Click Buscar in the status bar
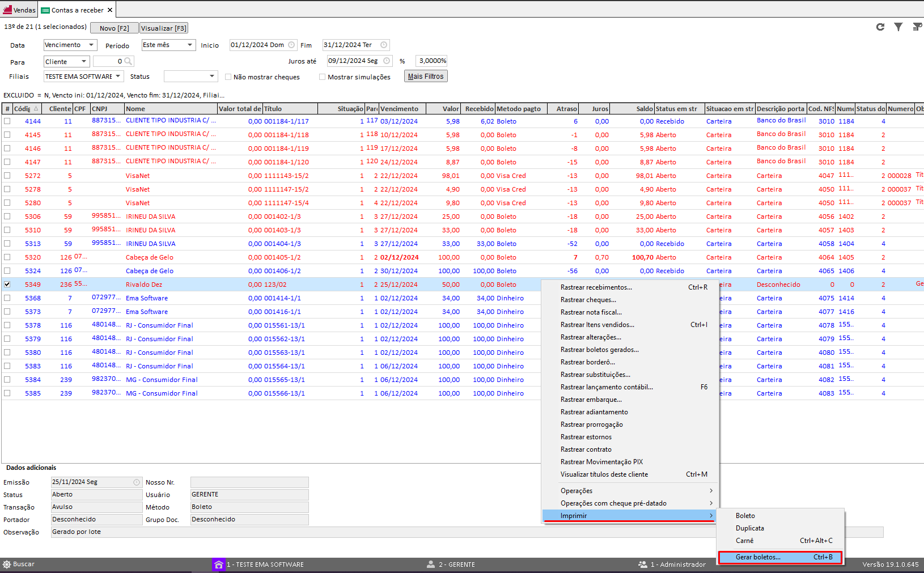 click(24, 564)
